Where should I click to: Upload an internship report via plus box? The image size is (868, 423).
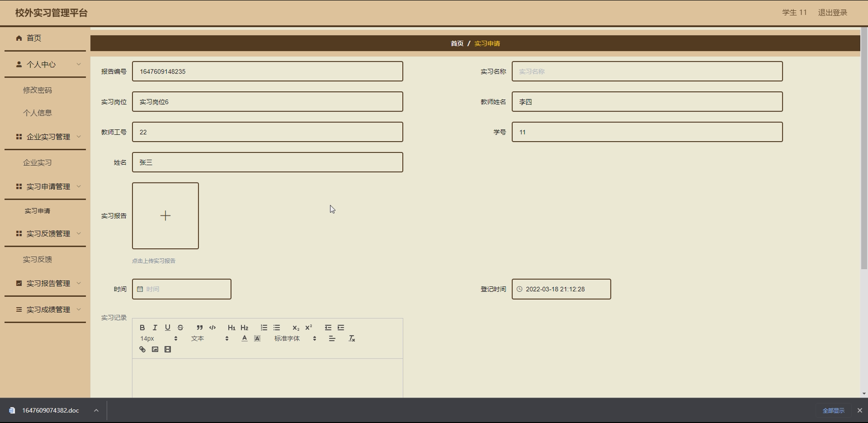click(165, 216)
